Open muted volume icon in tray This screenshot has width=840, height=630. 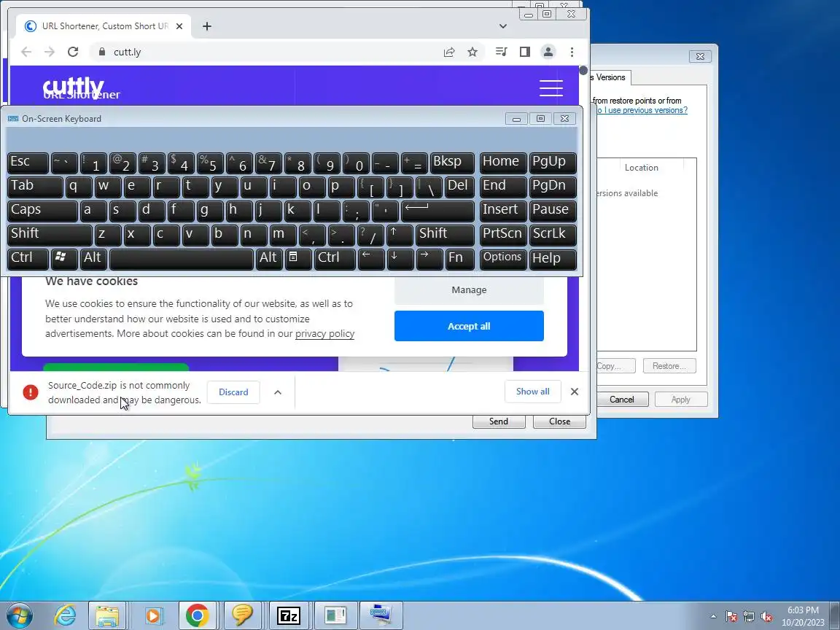coord(766,617)
